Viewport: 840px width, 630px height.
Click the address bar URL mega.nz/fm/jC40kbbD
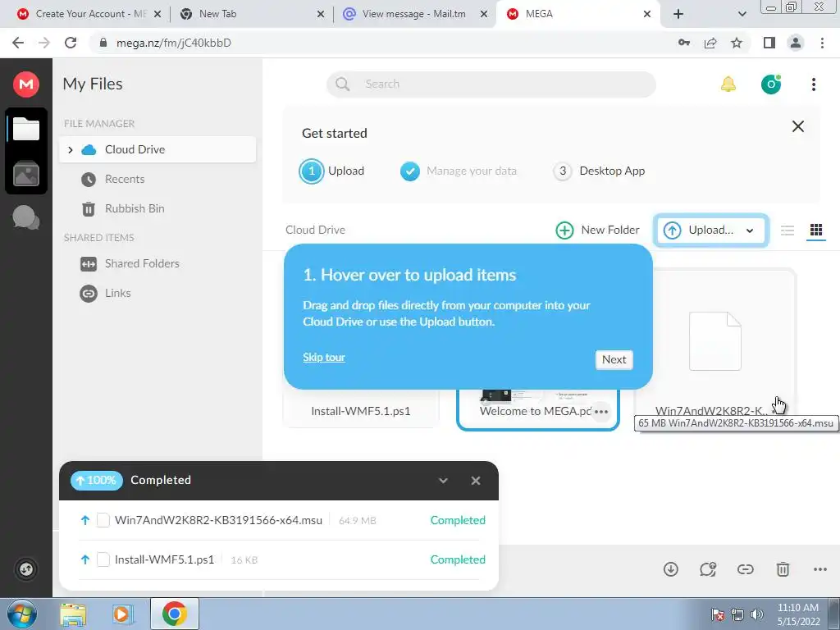(174, 43)
